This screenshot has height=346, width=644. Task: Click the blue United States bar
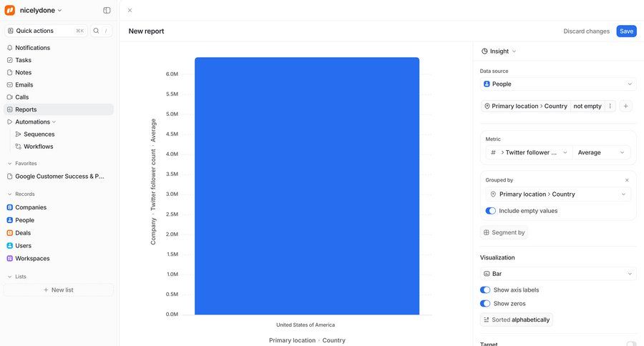[307, 186]
